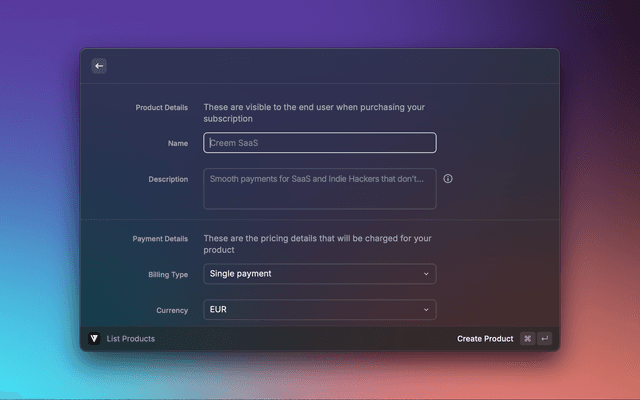Click the app logo icon in footer

coord(94,339)
